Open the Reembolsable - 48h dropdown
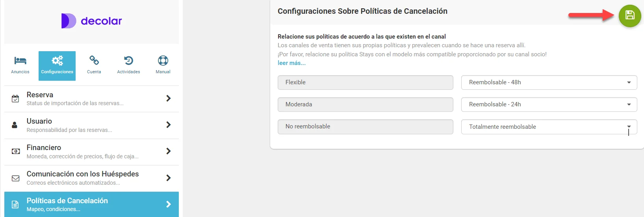The image size is (644, 217). [549, 82]
